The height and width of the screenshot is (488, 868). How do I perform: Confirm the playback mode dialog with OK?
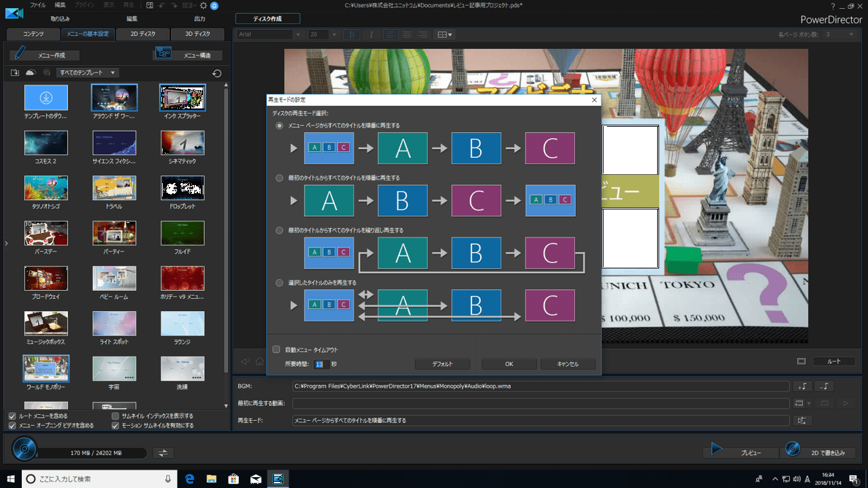click(x=509, y=364)
